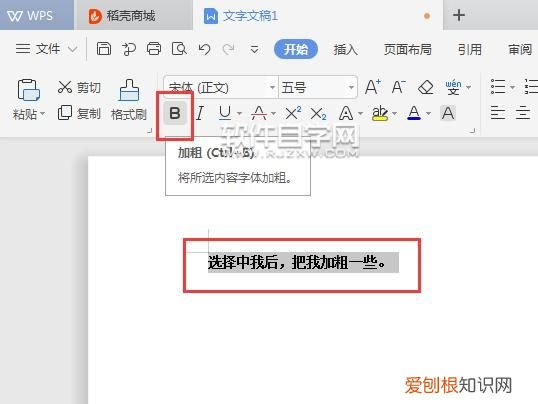Open the WPS home tab
Image resolution: width=538 pixels, height=404 pixels.
(x=37, y=15)
